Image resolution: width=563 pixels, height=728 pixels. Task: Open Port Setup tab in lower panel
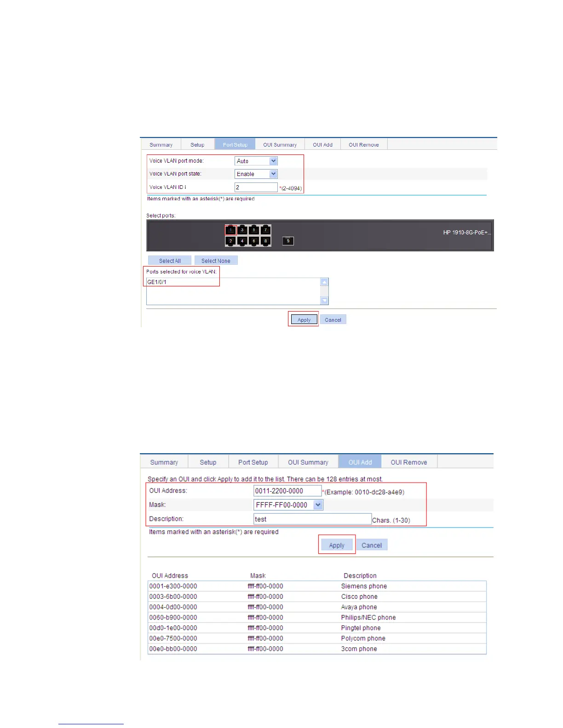(x=253, y=462)
